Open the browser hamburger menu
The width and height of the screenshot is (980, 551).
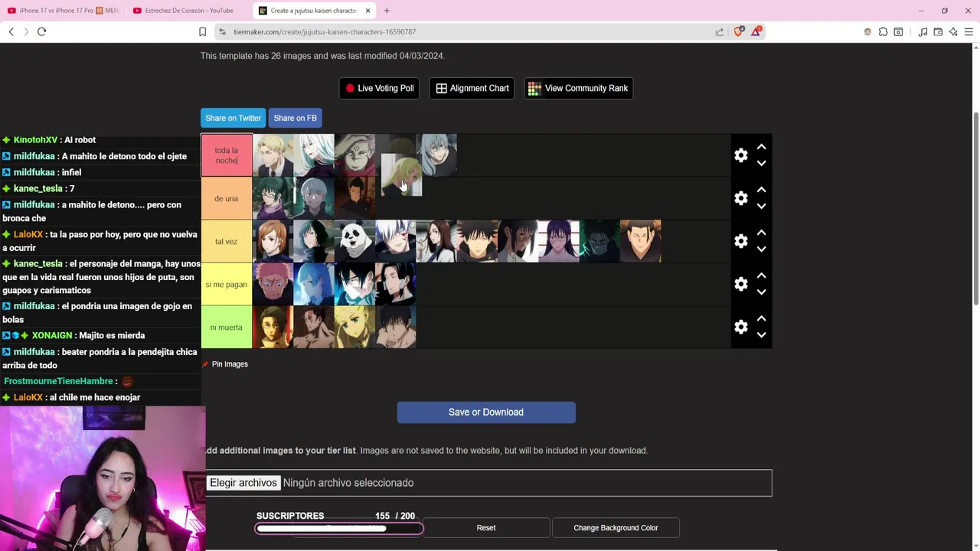coord(969,31)
